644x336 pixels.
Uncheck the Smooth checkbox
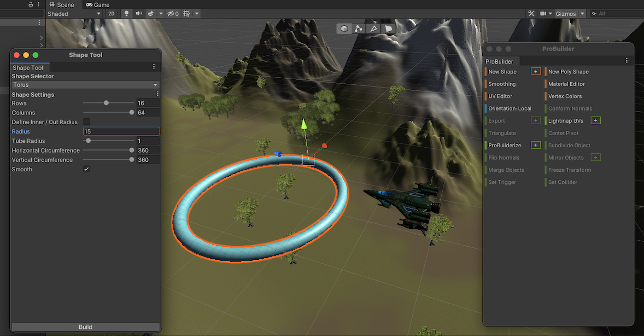[86, 170]
